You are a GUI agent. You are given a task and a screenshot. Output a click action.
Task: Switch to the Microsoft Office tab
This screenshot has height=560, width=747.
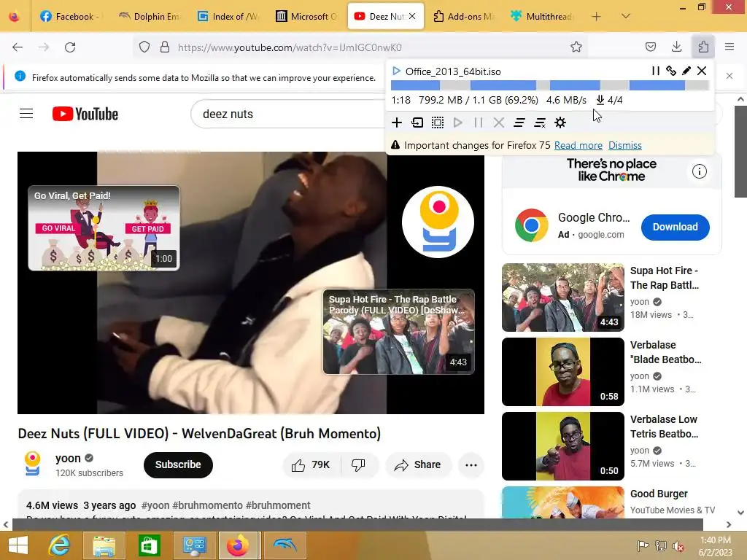(307, 16)
